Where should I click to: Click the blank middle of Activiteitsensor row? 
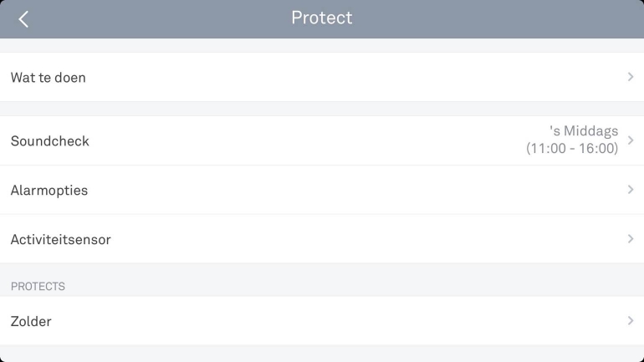335,240
